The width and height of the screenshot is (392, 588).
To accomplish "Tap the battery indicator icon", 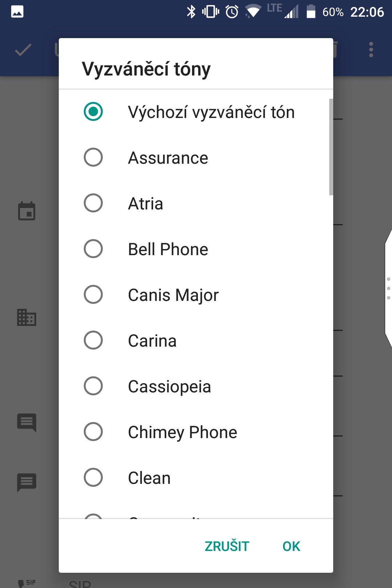I will pos(311,11).
